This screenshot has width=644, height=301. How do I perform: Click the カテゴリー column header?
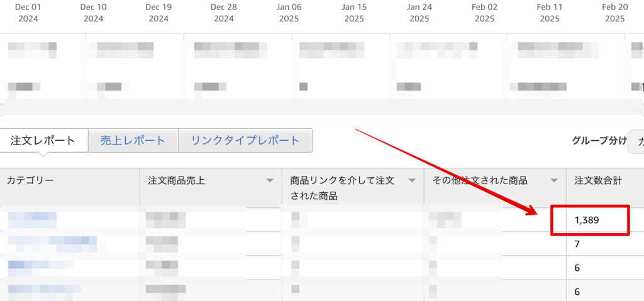(x=30, y=181)
